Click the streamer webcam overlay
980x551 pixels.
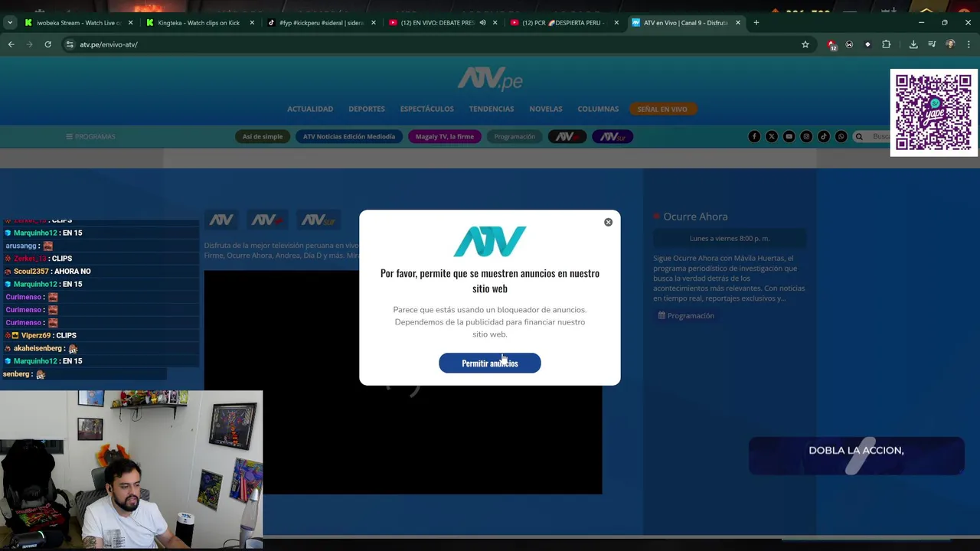[131, 469]
